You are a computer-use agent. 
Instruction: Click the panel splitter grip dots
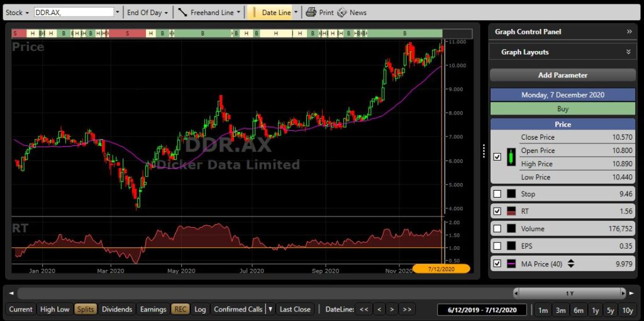pos(484,151)
